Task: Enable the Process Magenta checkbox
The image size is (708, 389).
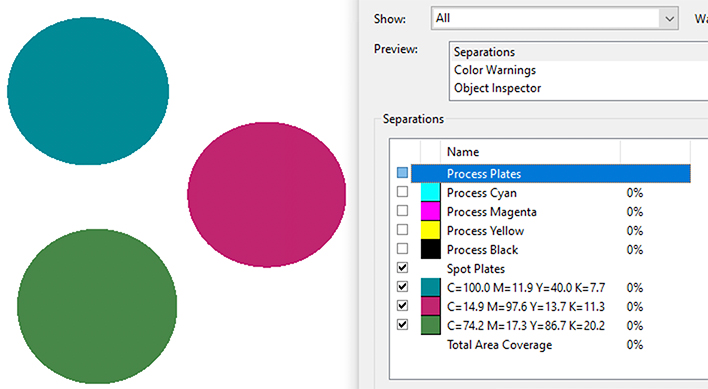Action: [x=402, y=211]
